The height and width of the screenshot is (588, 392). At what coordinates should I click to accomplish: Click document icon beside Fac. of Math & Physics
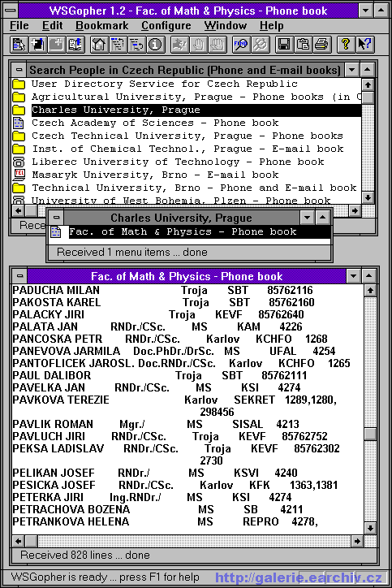coord(56,232)
